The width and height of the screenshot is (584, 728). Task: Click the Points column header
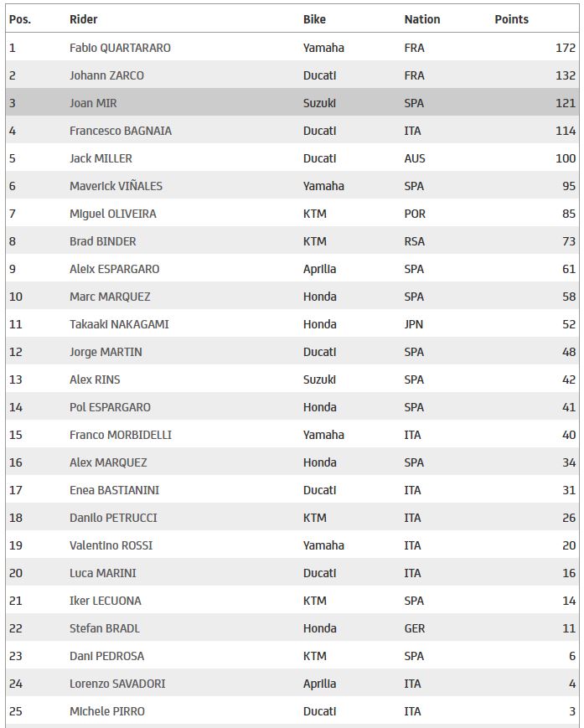511,19
